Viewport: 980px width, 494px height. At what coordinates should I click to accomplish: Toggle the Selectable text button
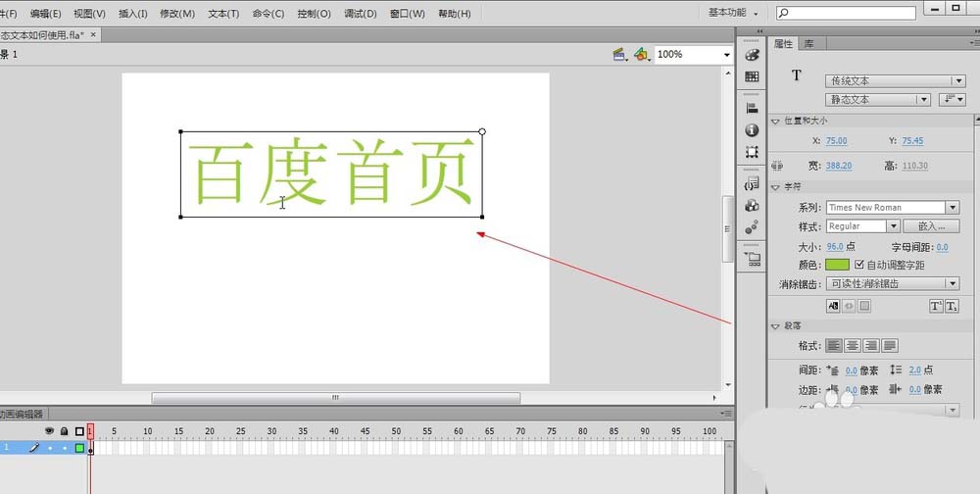[x=833, y=306]
